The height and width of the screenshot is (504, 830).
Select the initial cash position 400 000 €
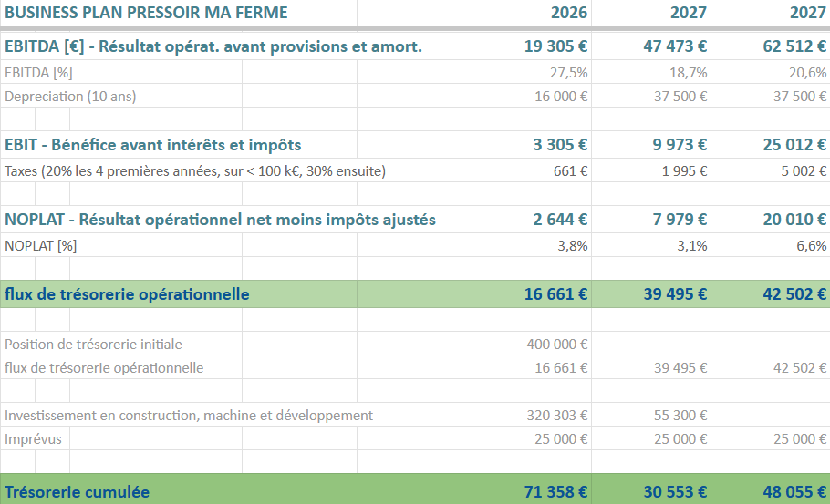pos(556,345)
